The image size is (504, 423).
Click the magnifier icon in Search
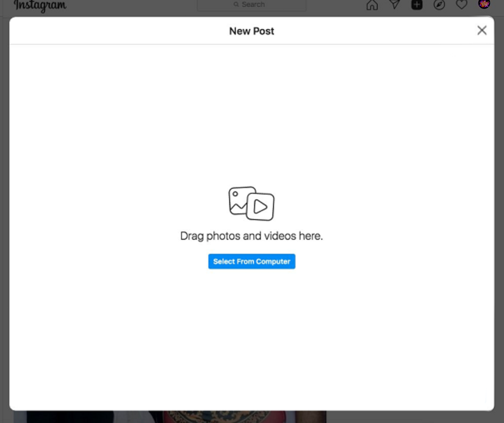coord(236,4)
